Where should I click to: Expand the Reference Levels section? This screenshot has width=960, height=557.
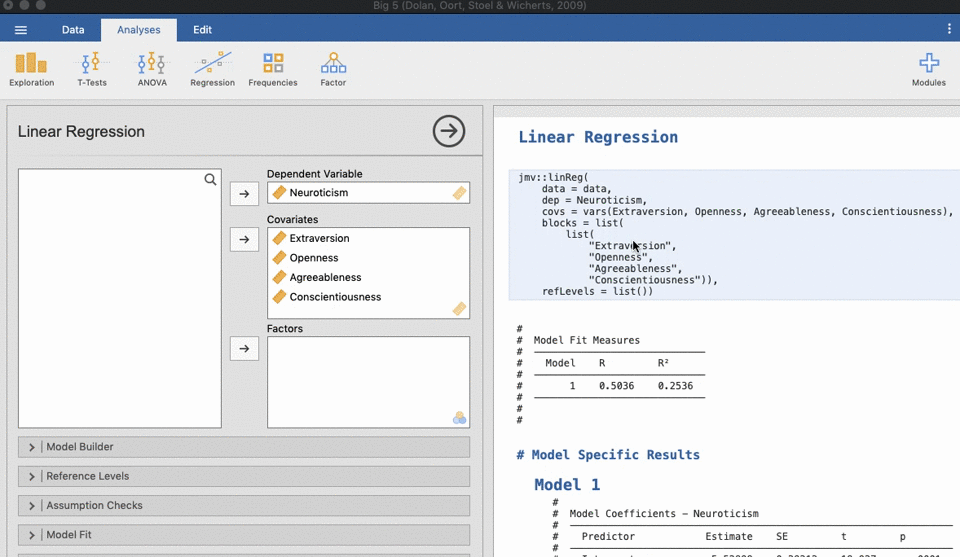(x=244, y=476)
